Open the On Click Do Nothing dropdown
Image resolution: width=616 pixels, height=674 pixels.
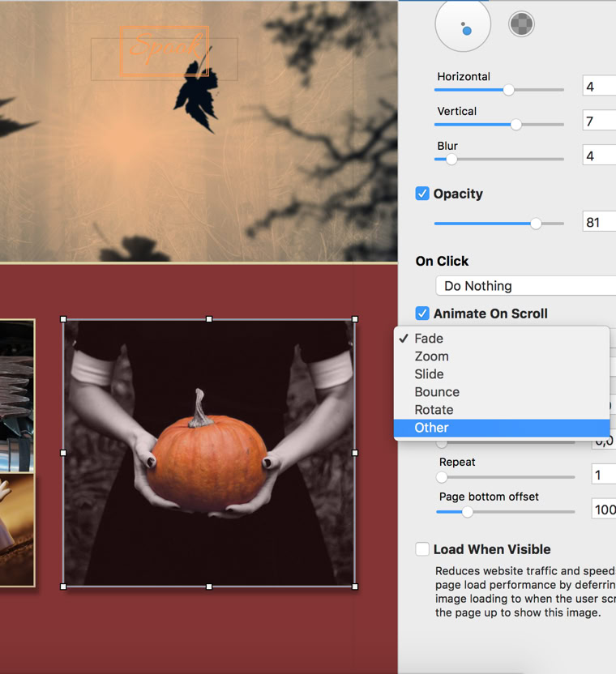click(x=525, y=286)
